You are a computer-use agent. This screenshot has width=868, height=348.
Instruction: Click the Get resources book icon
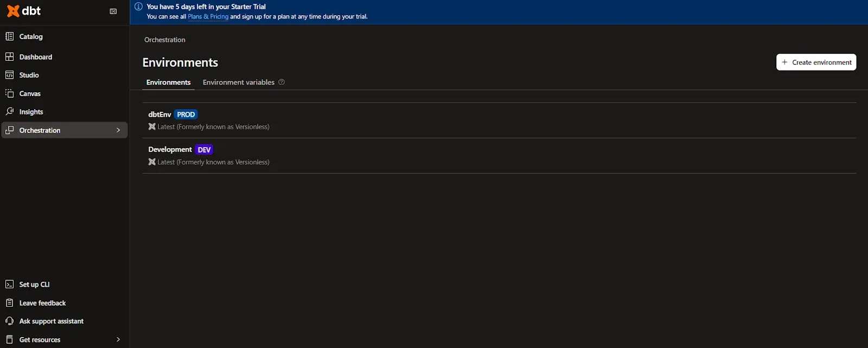[x=9, y=339]
